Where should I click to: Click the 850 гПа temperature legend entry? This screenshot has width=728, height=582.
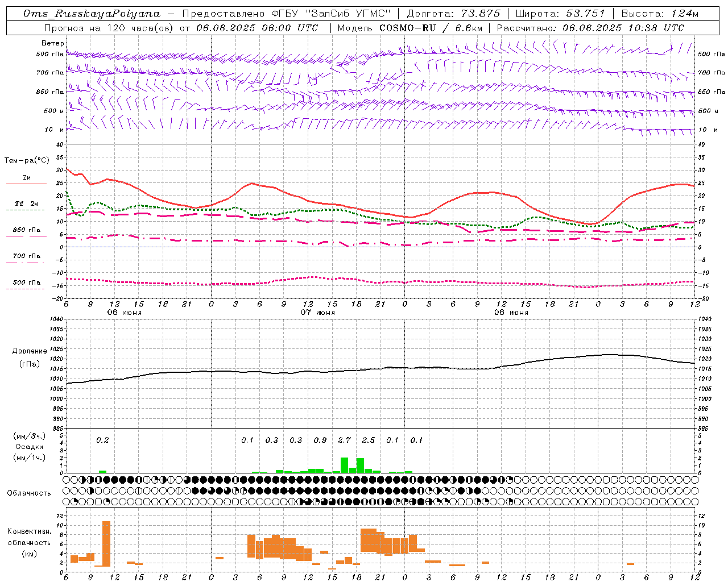click(26, 230)
